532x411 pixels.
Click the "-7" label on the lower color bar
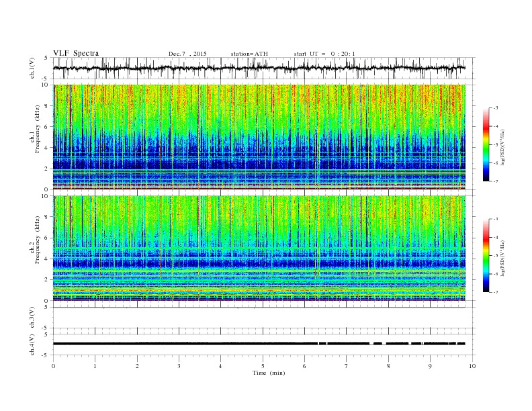click(x=496, y=292)
